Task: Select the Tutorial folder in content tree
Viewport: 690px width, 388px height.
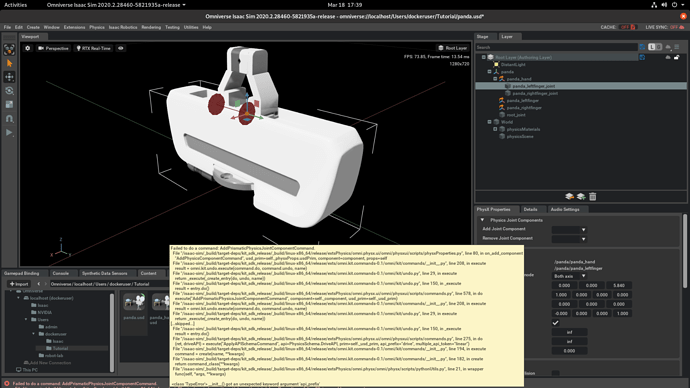Action: coord(60,348)
